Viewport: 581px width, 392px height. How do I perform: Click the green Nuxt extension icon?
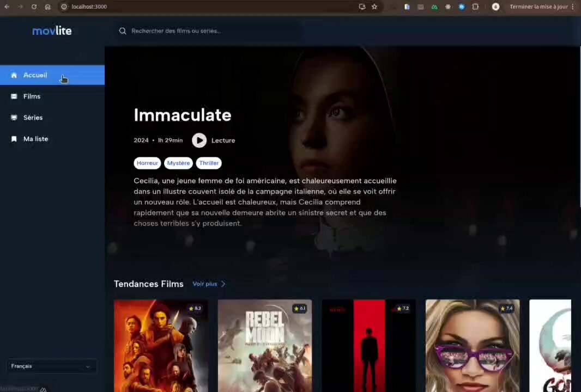tap(434, 7)
